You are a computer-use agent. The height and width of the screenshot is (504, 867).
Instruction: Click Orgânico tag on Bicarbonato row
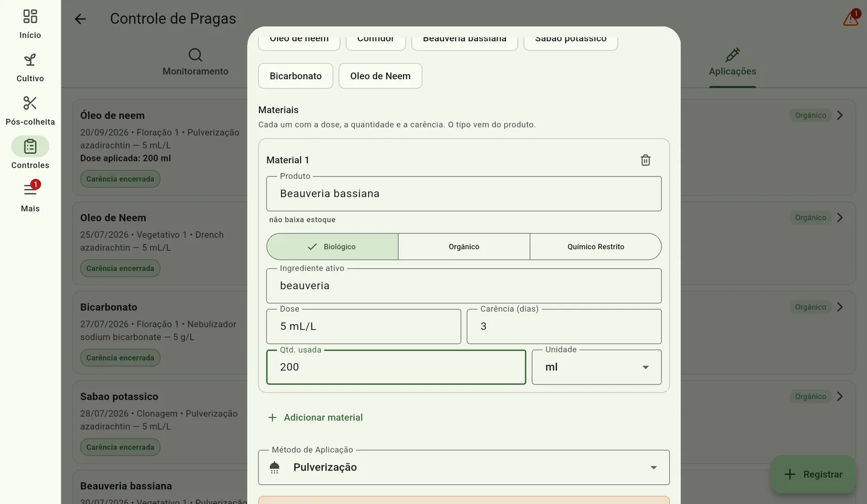click(811, 307)
